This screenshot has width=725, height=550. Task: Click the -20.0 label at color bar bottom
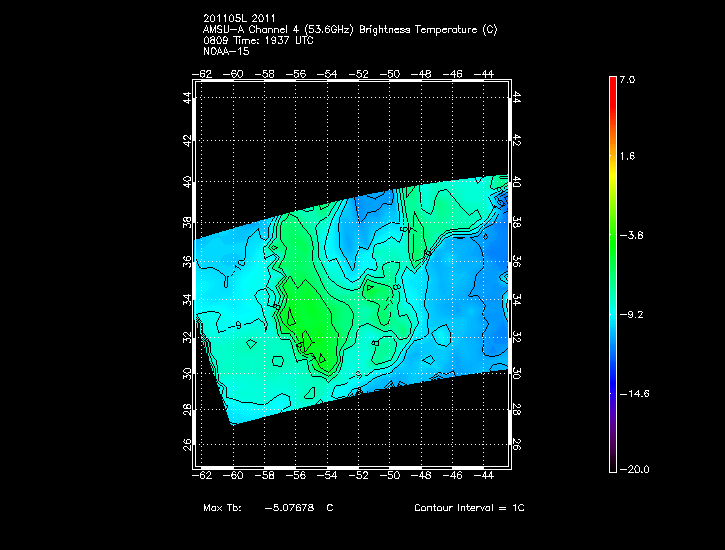634,470
